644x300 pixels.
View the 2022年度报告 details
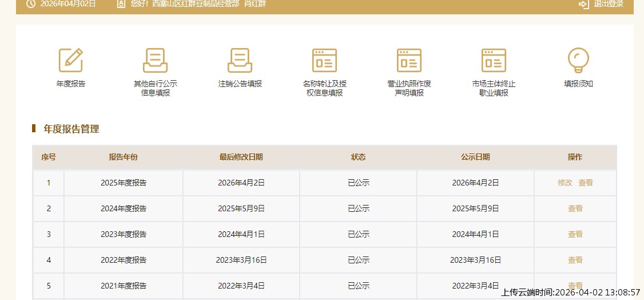click(575, 260)
